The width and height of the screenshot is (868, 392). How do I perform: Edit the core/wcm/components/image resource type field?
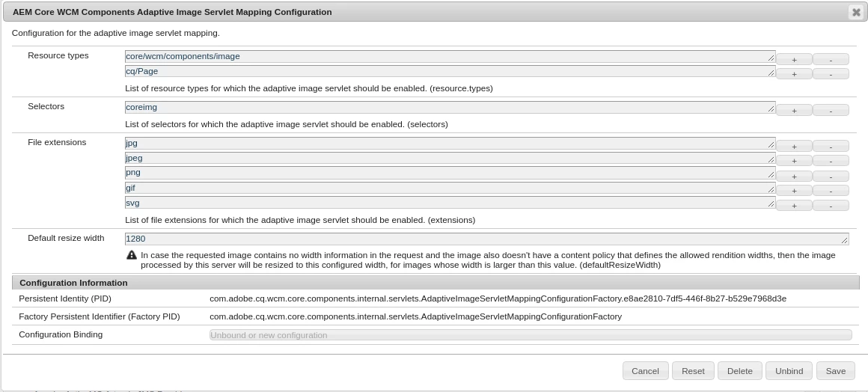coord(450,56)
